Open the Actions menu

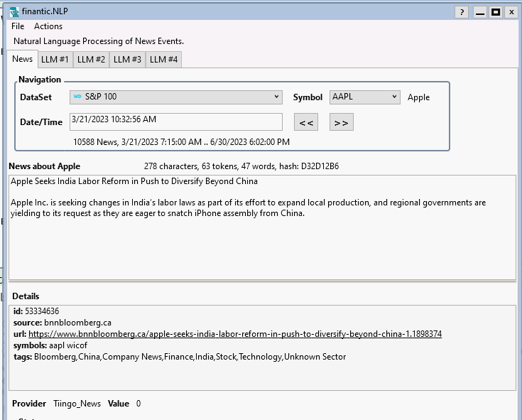pyautogui.click(x=48, y=26)
